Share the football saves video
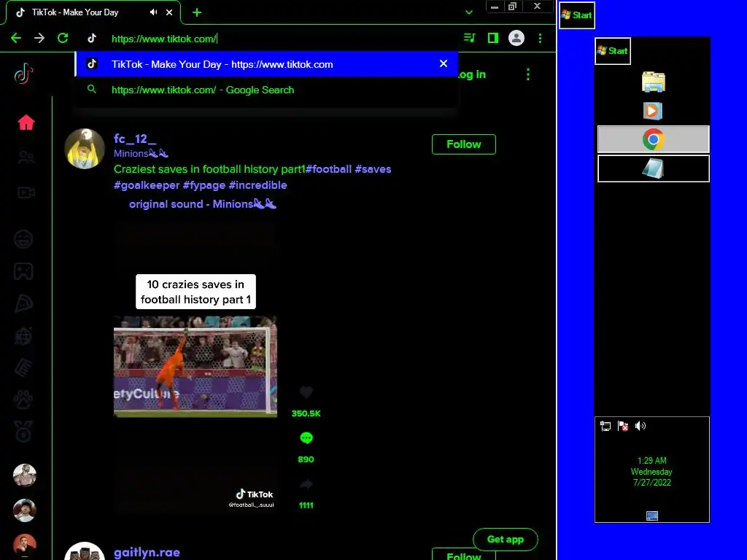 pyautogui.click(x=306, y=484)
